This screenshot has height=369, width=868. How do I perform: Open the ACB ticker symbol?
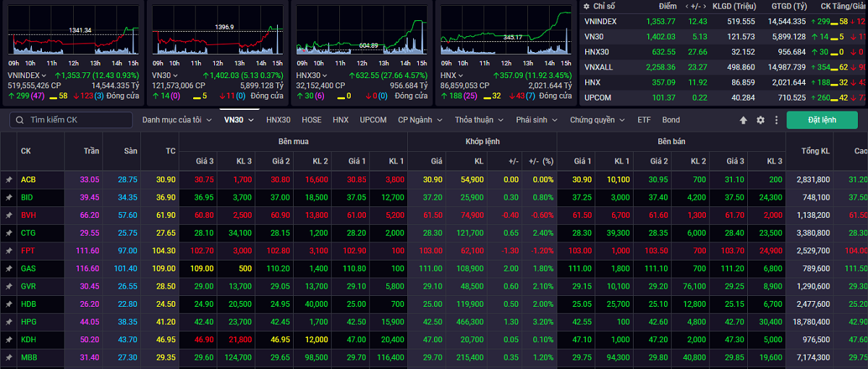click(28, 179)
